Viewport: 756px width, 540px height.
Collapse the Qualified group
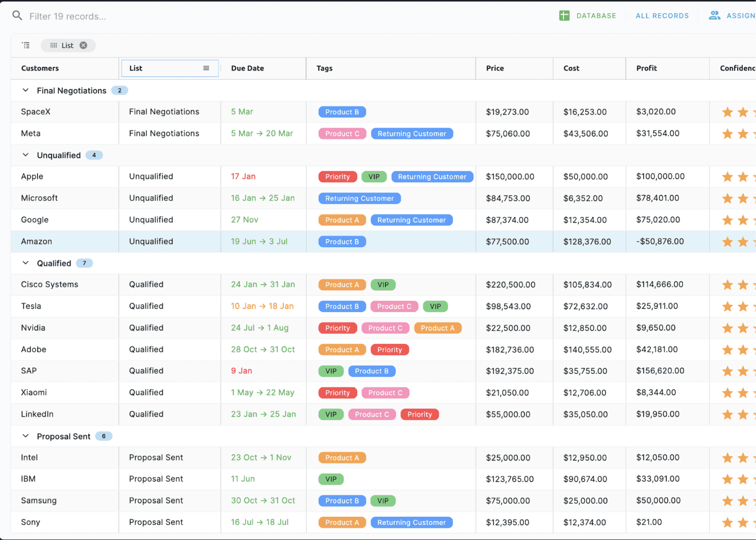[25, 263]
